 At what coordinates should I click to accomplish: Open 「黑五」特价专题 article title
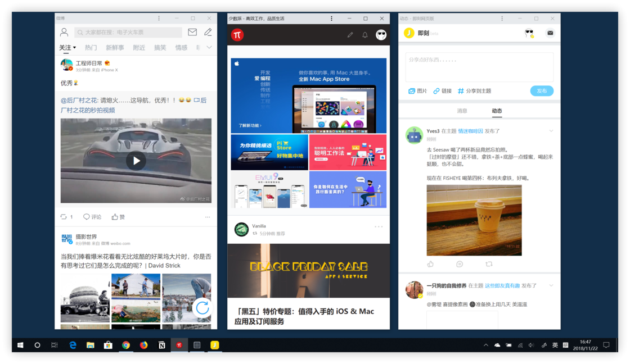[x=304, y=316]
